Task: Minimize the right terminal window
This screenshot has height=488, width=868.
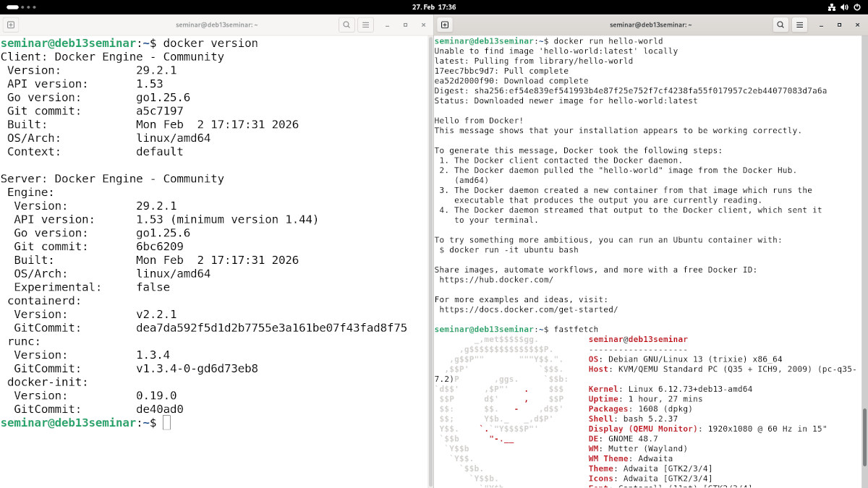Action: pos(822,25)
